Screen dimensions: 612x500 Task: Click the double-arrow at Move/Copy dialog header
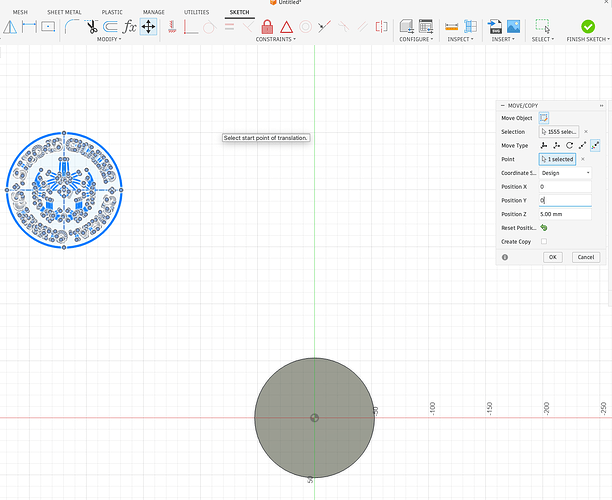pyautogui.click(x=601, y=106)
